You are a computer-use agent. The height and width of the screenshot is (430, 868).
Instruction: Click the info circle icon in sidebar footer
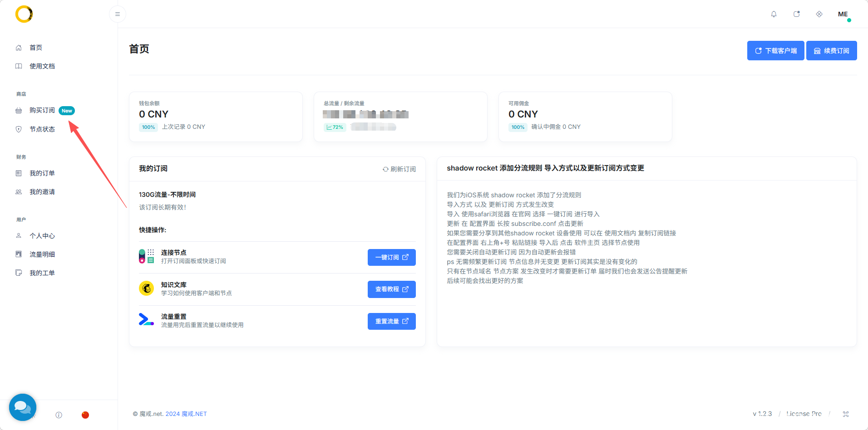coord(59,415)
